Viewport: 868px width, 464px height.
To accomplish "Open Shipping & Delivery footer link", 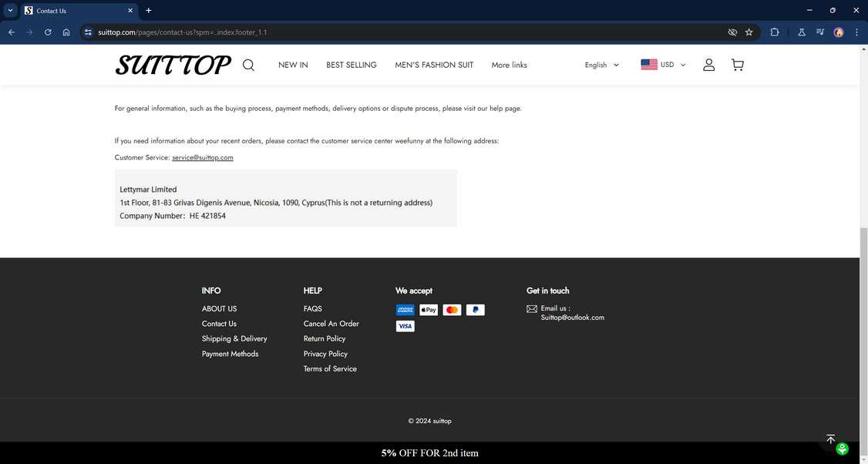I will pos(234,338).
